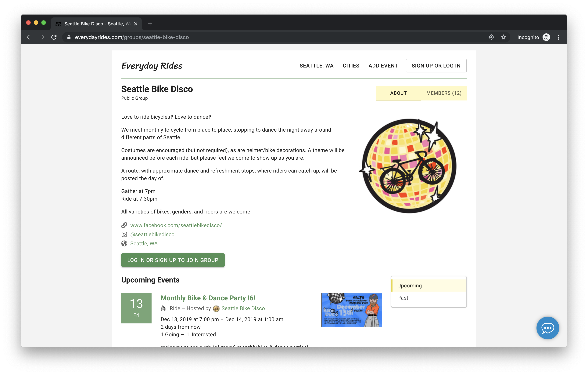
Task: Open the Cities navigation menu
Action: [x=351, y=66]
